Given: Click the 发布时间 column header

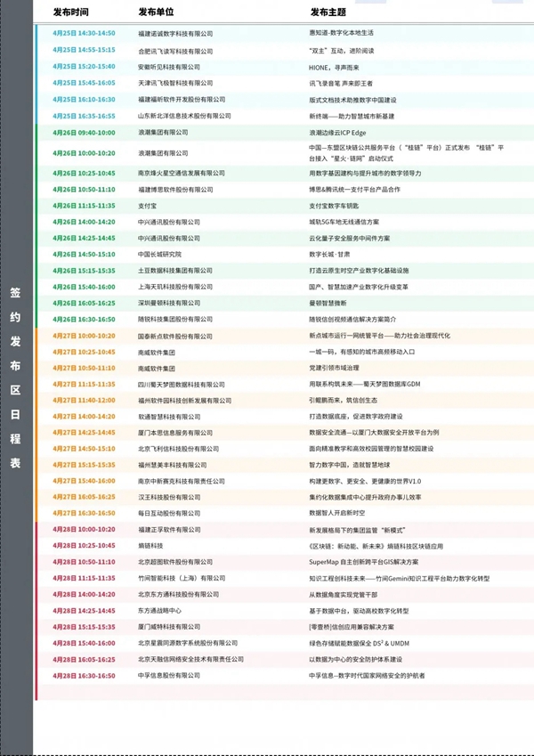Looking at the screenshot, I should tap(70, 12).
